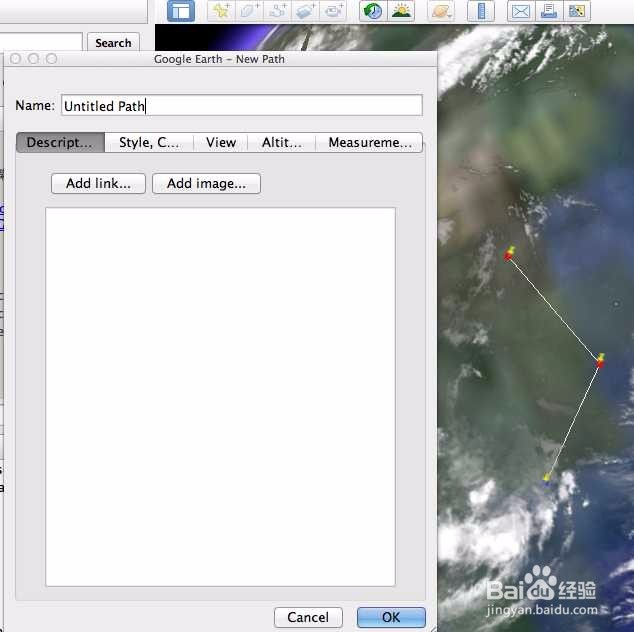Click the Add Path toolbar icon
This screenshot has width=634, height=632.
click(277, 11)
